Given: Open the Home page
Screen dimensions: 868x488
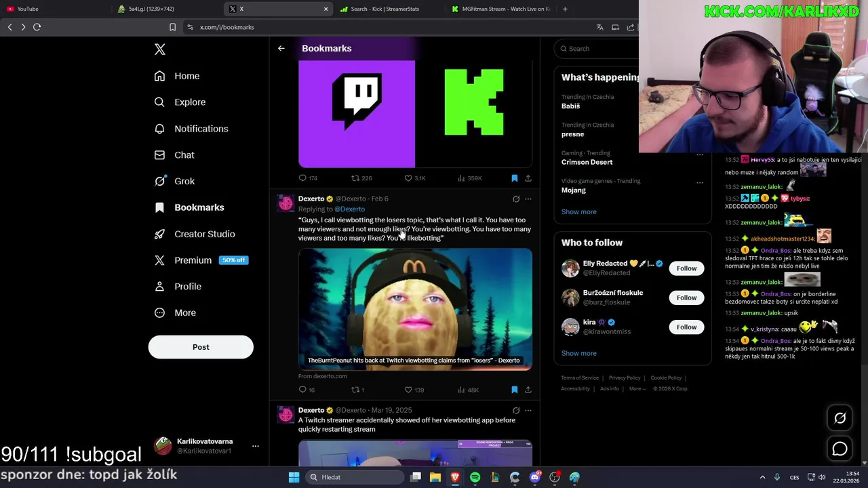Looking at the screenshot, I should coord(177,76).
